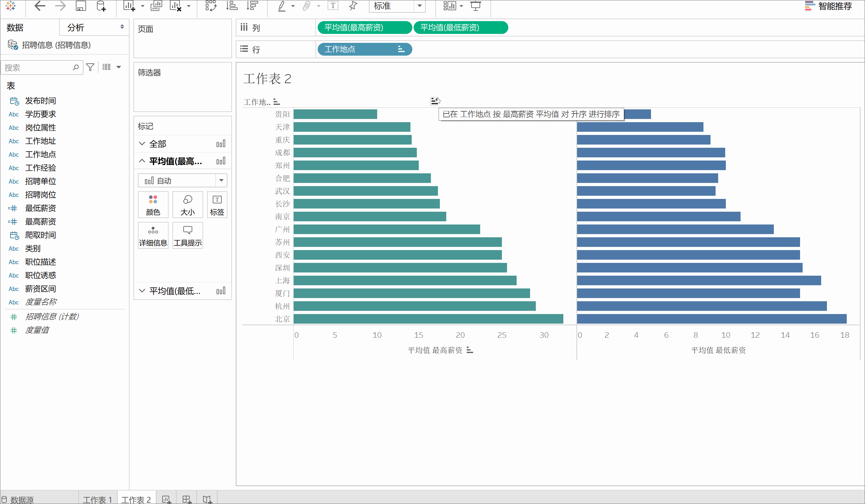
Task: Add a new data source
Action: pos(101,6)
